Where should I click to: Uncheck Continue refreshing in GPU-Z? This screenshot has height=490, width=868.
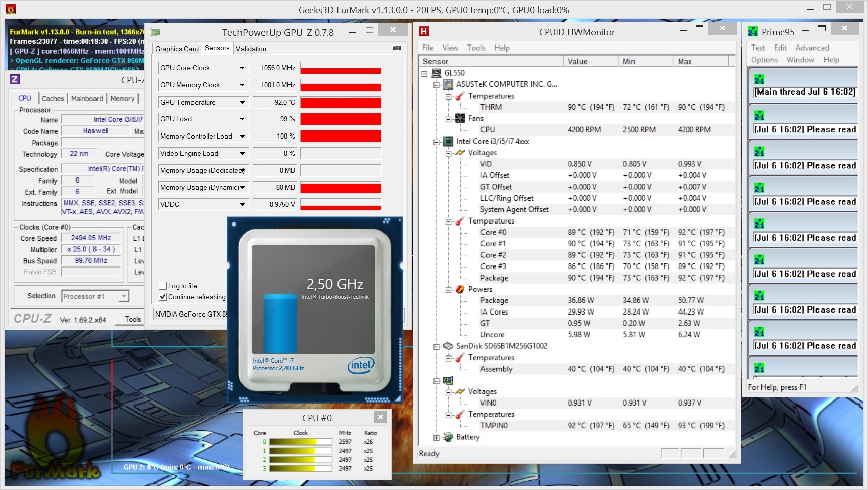click(163, 297)
